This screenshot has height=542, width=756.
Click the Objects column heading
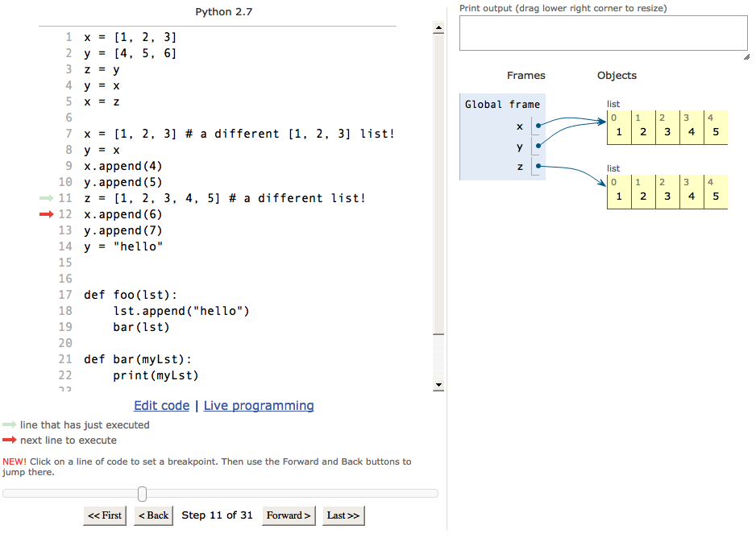(x=617, y=76)
